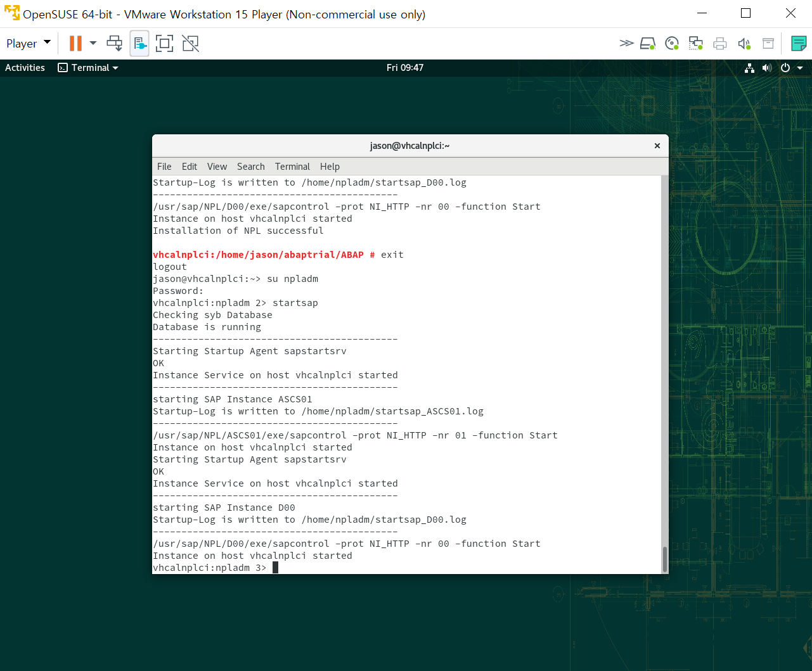Maximize the VMware Player window
Viewport: 812px width, 671px height.
[745, 13]
